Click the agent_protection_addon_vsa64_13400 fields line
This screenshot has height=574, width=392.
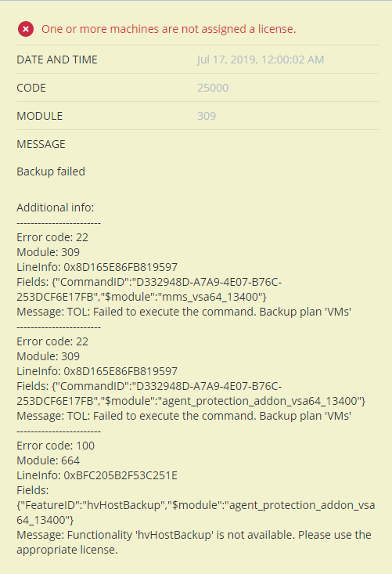point(191,401)
